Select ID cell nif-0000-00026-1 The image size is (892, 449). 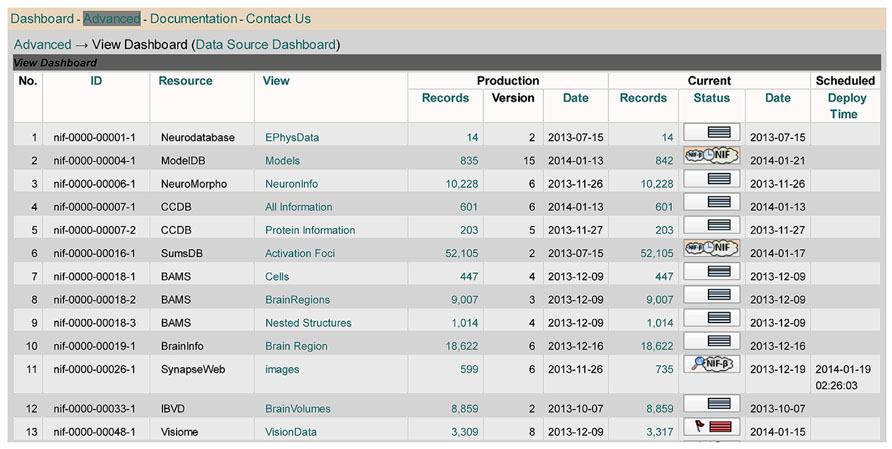point(94,369)
